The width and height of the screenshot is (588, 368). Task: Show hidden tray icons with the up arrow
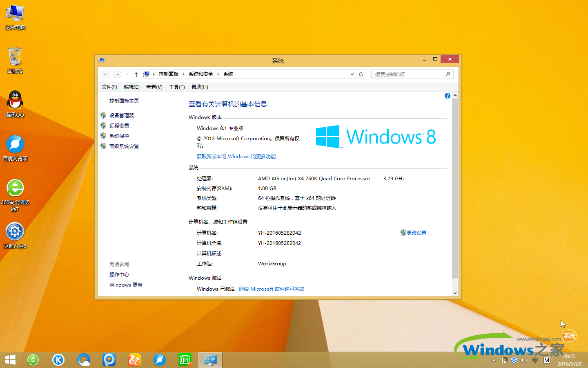coord(494,360)
